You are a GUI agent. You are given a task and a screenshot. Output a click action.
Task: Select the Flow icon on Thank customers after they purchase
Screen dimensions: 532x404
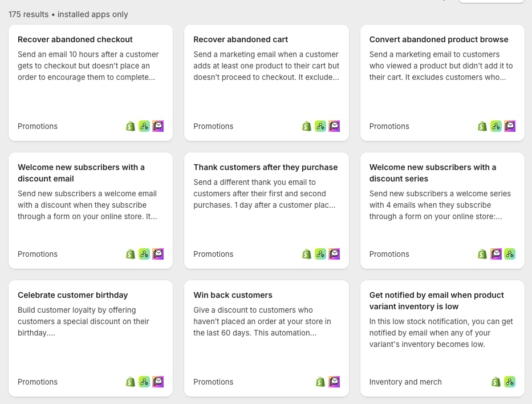pos(320,254)
